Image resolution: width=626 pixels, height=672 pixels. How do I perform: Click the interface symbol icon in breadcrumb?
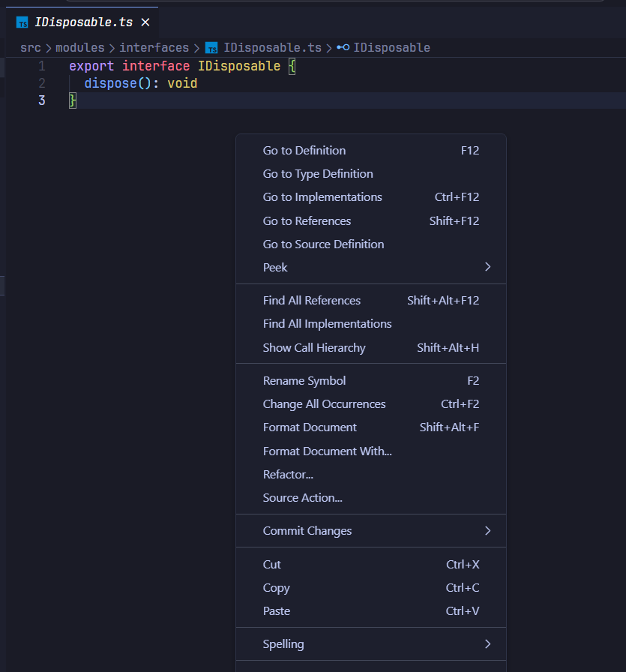pyautogui.click(x=343, y=47)
